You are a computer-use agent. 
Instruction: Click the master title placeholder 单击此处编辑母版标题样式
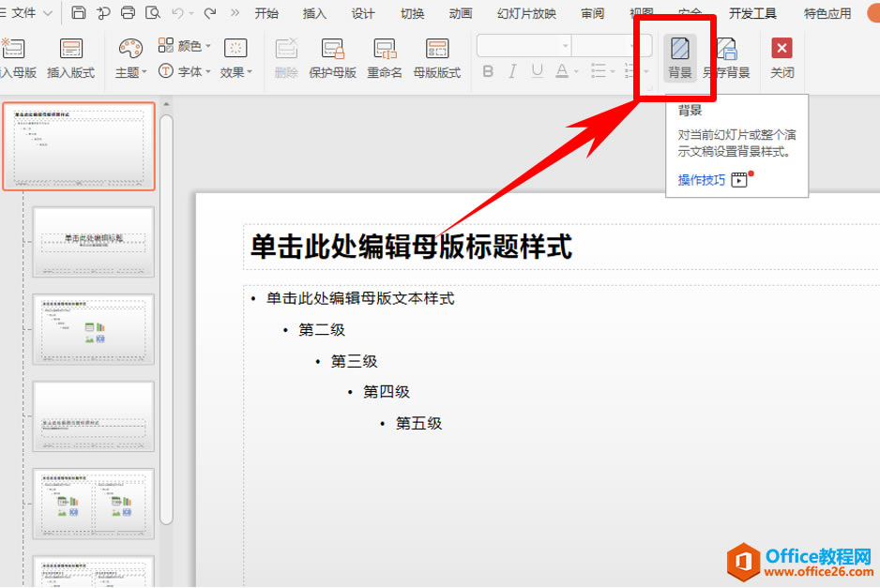(411, 247)
